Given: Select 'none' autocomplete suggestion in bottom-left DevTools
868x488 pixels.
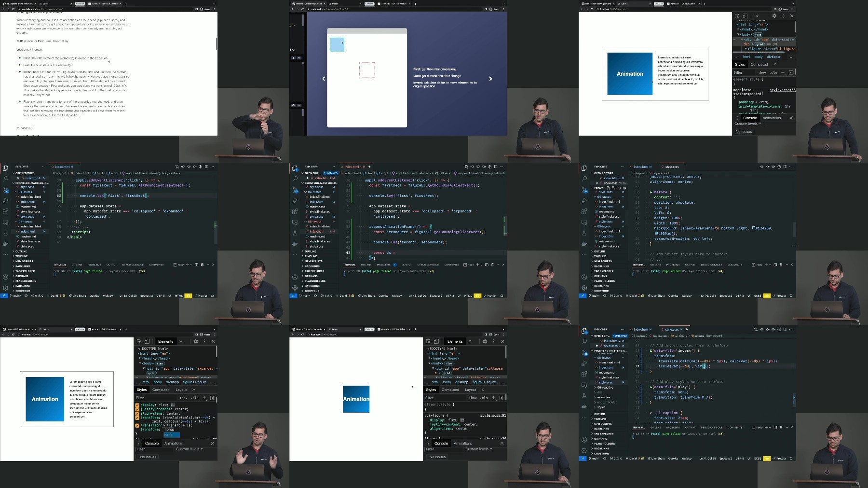Looking at the screenshot, I should (x=172, y=434).
